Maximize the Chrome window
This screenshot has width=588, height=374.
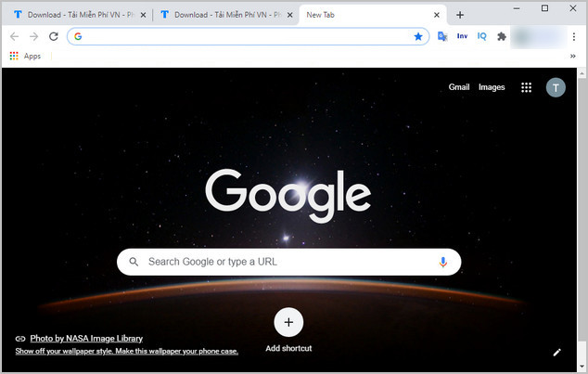point(544,8)
